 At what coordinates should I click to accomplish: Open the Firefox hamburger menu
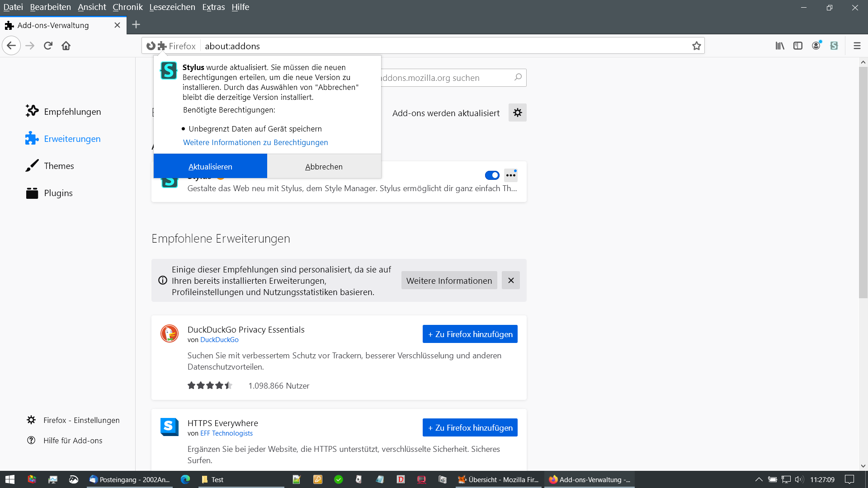pyautogui.click(x=857, y=46)
